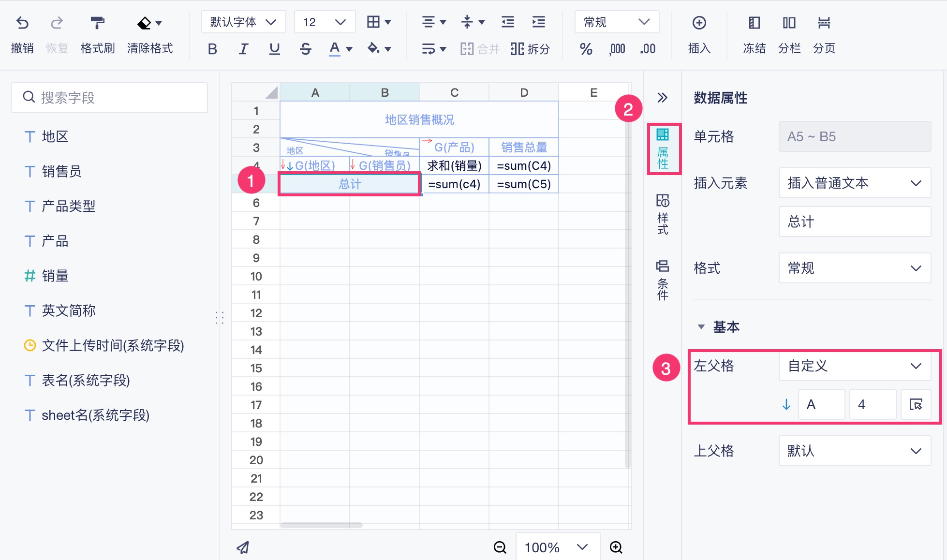The image size is (947, 560).
Task: Click the split cells (拆分) icon
Action: coord(517,49)
